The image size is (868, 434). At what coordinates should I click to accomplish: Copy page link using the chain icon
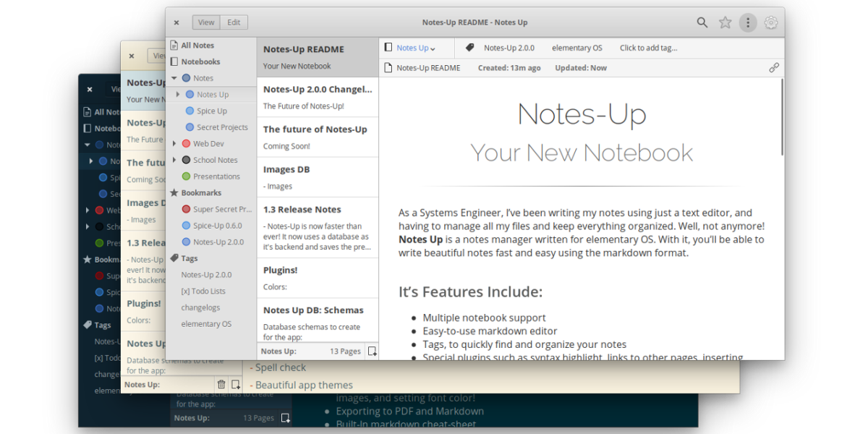point(773,67)
